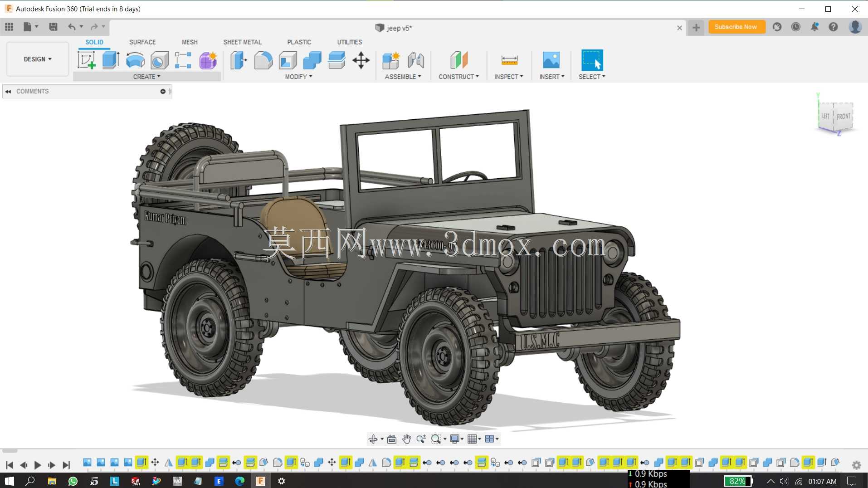Screen dimensions: 868x488
Task: Open timeline settings gear
Action: point(856,465)
